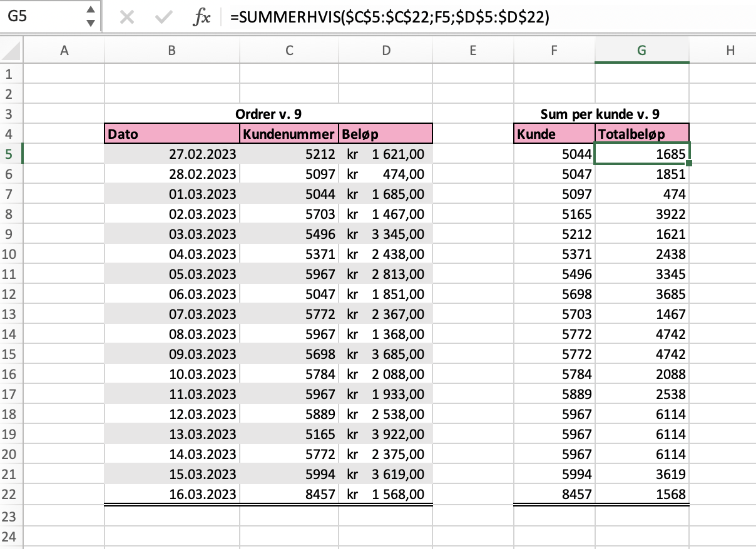Select the row 22 header

(9, 494)
